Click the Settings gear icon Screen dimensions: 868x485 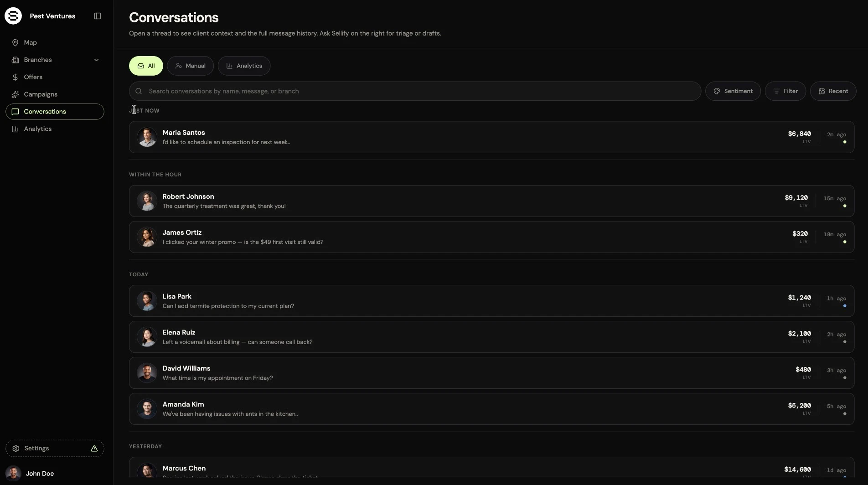(15, 449)
